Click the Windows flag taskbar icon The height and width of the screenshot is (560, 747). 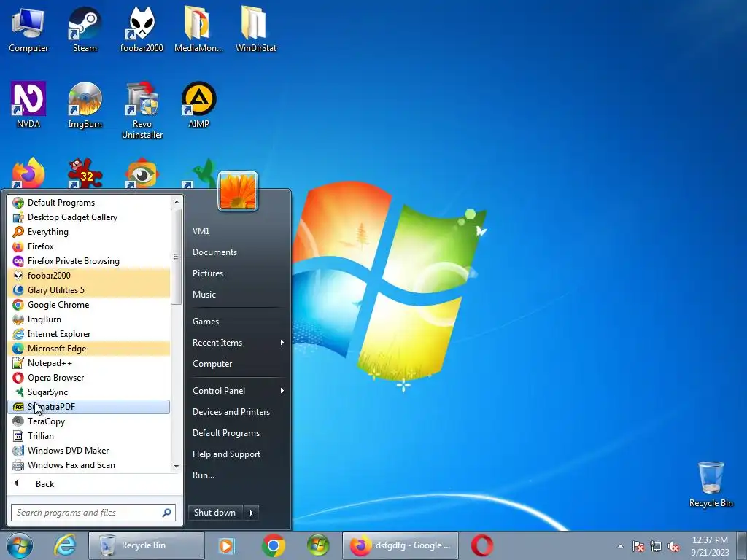tap(318, 545)
